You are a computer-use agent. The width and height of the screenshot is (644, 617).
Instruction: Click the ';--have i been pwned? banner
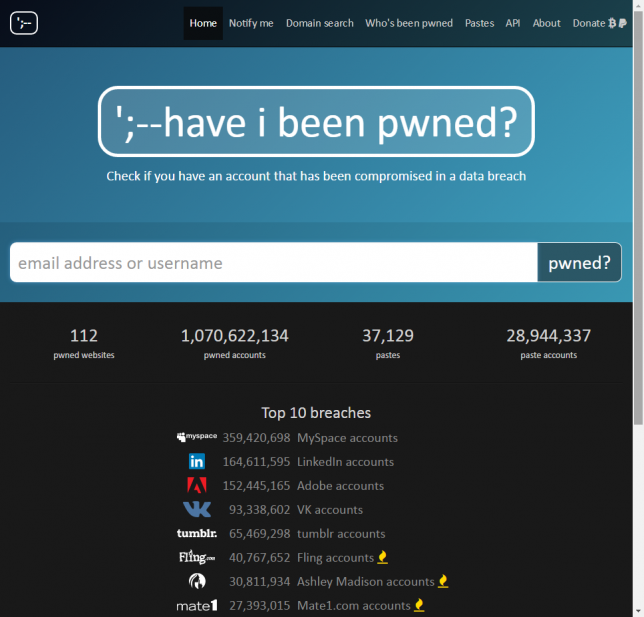coord(316,121)
